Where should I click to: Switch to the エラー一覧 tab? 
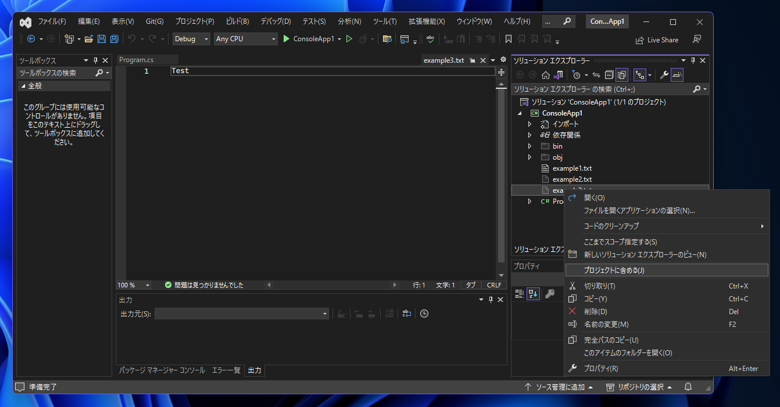226,370
